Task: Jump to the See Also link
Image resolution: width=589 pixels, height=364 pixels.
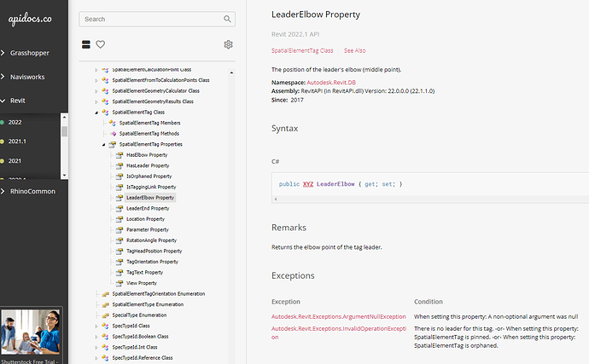Action: coord(355,51)
